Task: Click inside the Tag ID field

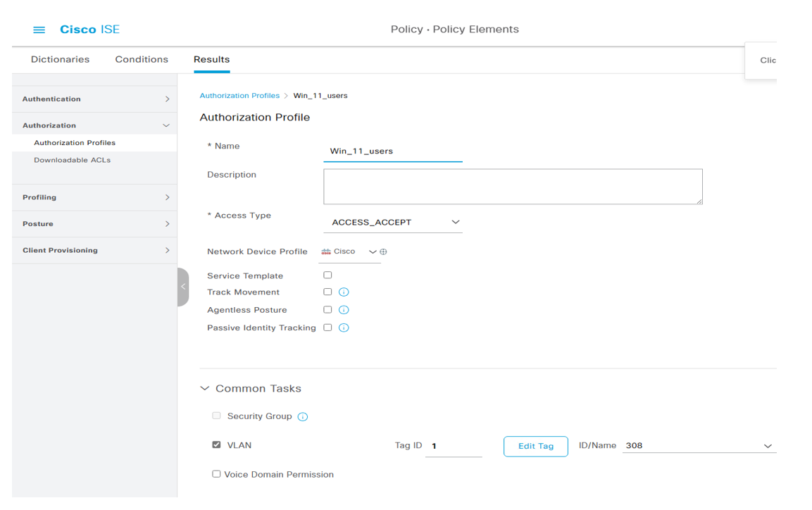Action: pyautogui.click(x=453, y=445)
